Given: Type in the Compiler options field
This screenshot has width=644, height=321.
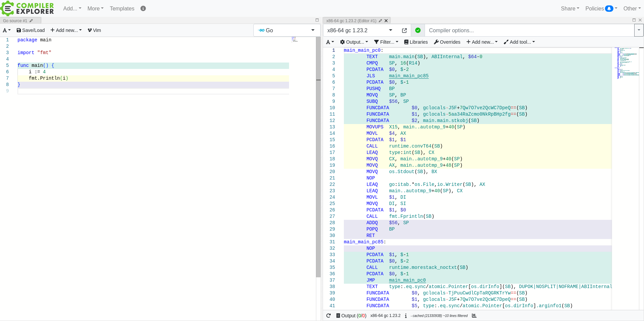Looking at the screenshot, I should click(528, 30).
